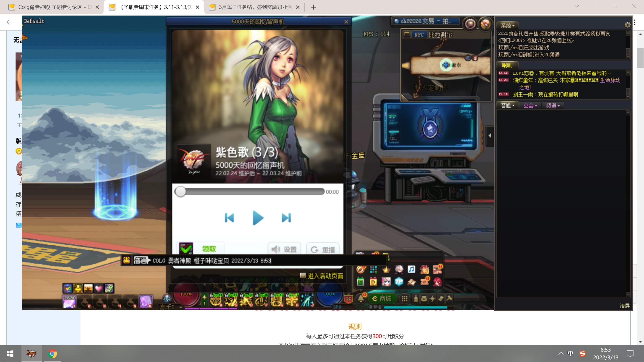Image resolution: width=644 pixels, height=362 pixels.
Task: Use the purple item in quick slot 6
Action: [145, 301]
